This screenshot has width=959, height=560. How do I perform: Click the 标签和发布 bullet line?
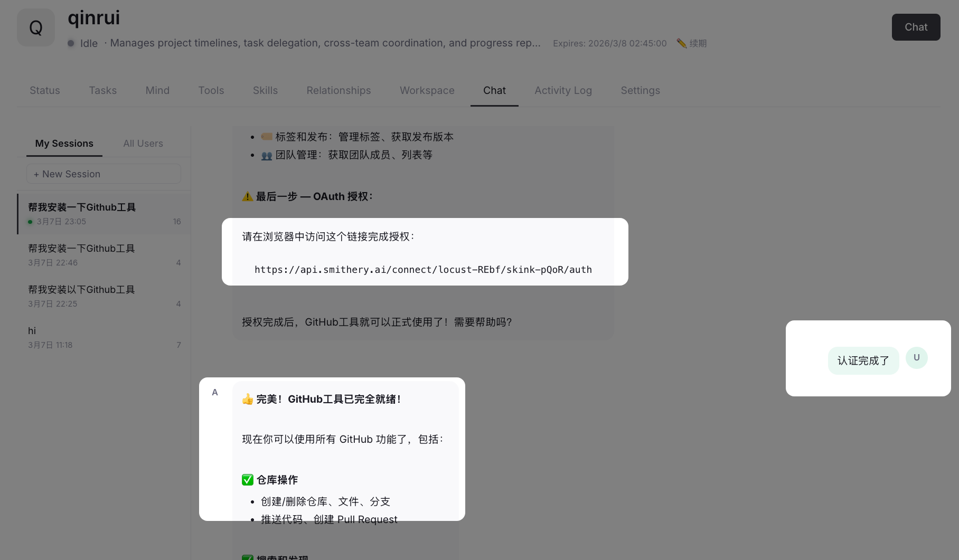click(x=357, y=137)
